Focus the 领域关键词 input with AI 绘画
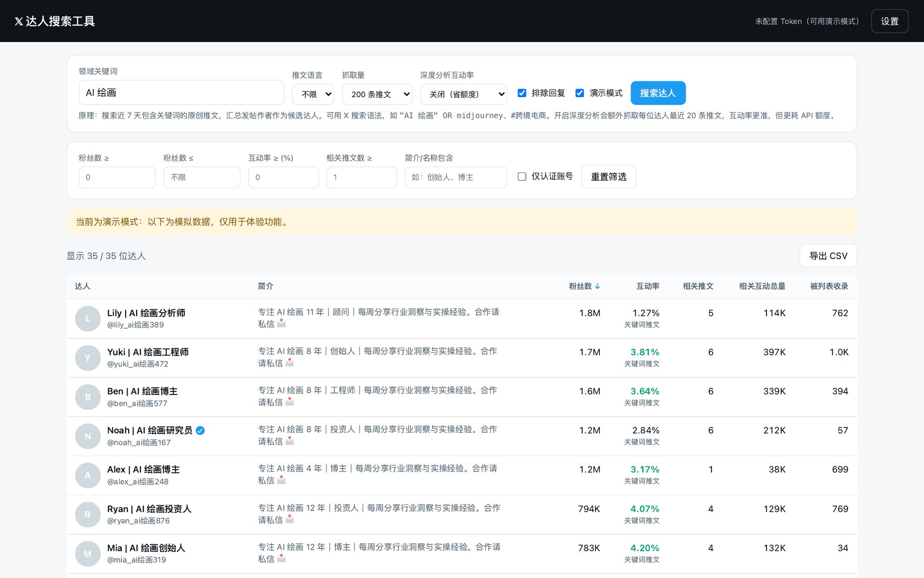This screenshot has height=578, width=924. [x=181, y=92]
